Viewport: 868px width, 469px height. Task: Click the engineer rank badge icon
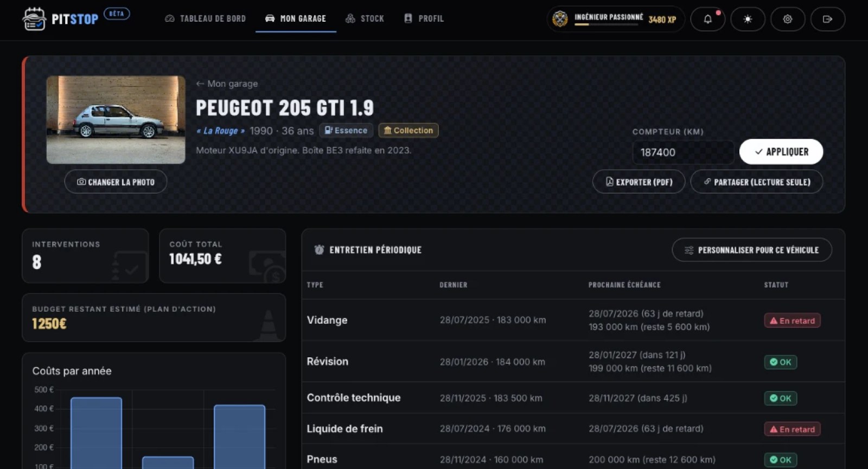[560, 19]
